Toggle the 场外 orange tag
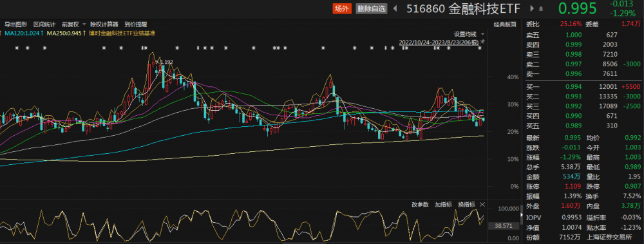Screen dimensions: 644x244 [342, 8]
